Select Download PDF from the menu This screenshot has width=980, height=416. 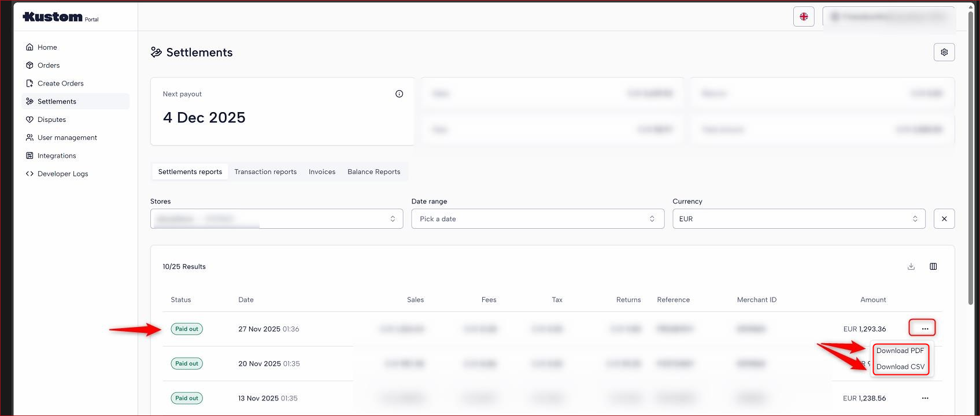(x=900, y=351)
